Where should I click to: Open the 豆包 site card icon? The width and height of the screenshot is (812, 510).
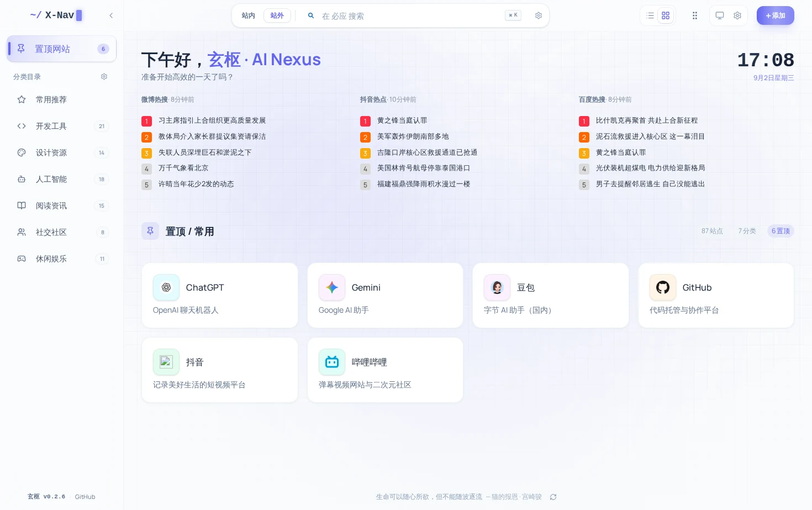tap(497, 287)
